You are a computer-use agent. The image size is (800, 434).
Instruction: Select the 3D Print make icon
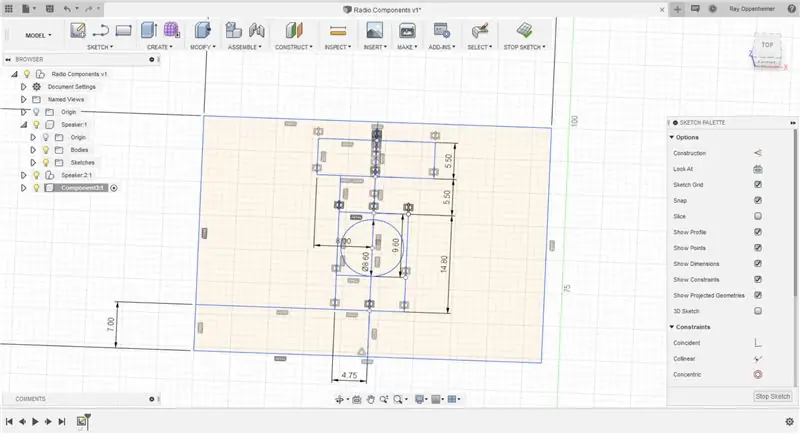tap(407, 31)
